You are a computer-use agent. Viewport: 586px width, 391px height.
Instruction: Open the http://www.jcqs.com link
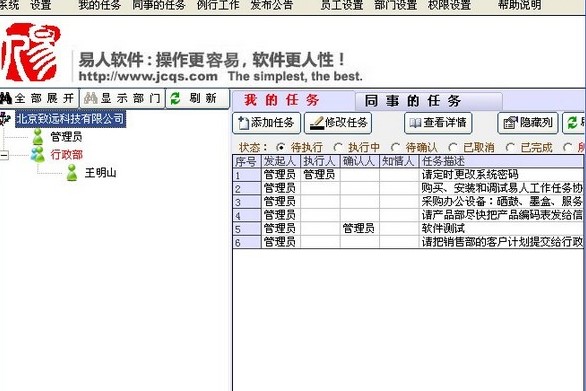[148, 76]
